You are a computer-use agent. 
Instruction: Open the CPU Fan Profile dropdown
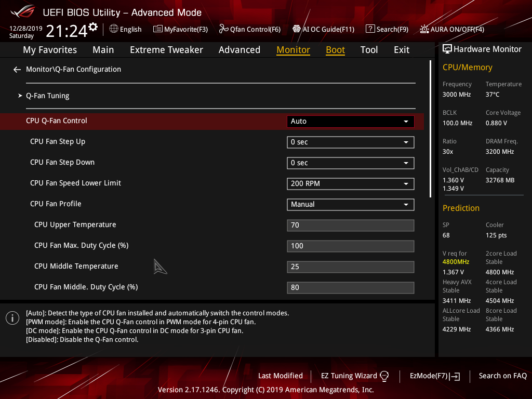tap(350, 205)
